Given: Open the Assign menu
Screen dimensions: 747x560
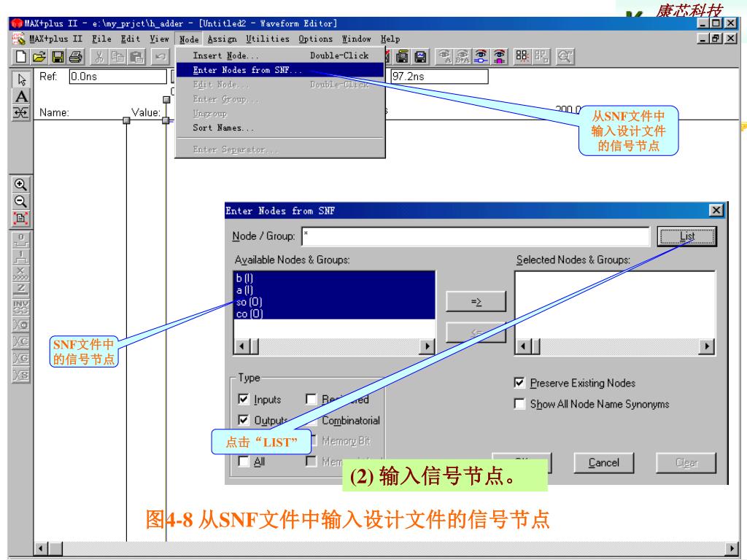Looking at the screenshot, I should tap(222, 39).
